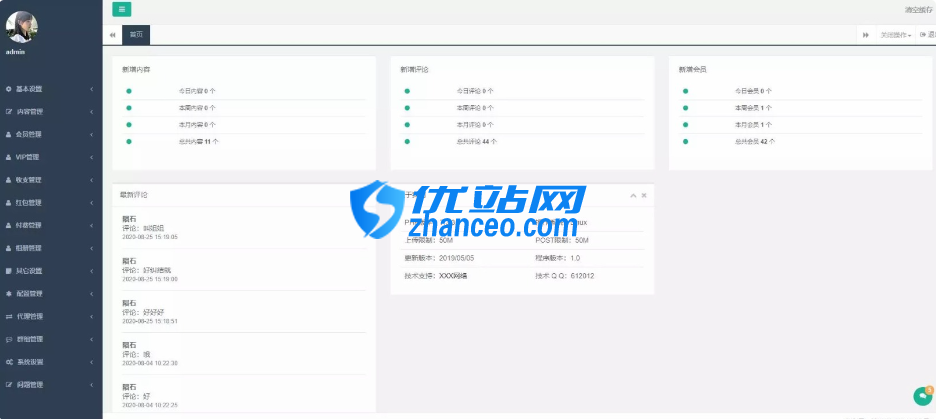Toggle the sidebar with the green hamburger button

pos(122,9)
